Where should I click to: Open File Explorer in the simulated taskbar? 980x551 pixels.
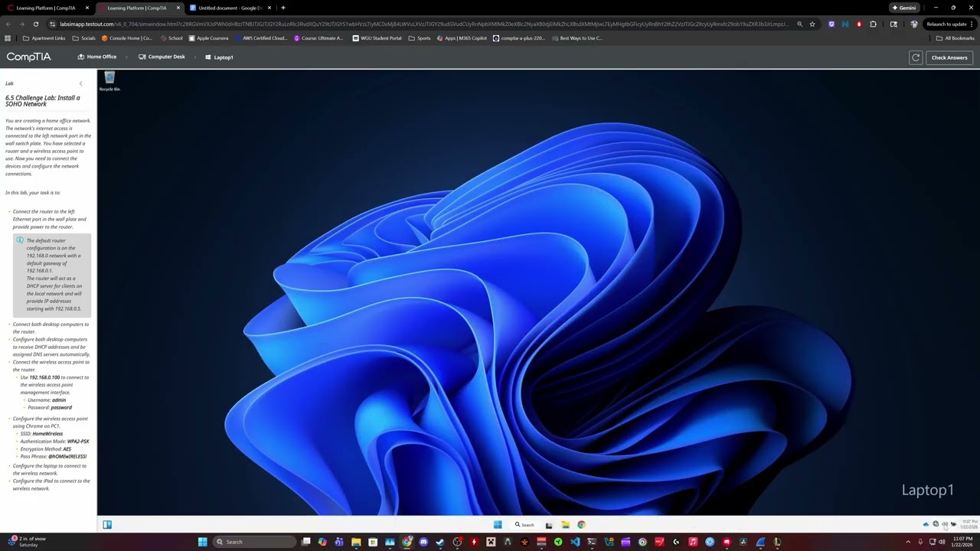pyautogui.click(x=565, y=525)
